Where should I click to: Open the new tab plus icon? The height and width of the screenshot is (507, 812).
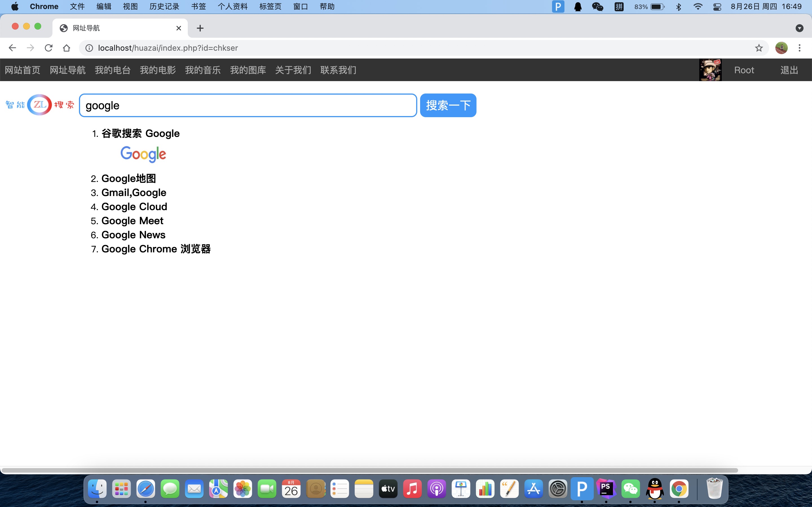tap(200, 28)
